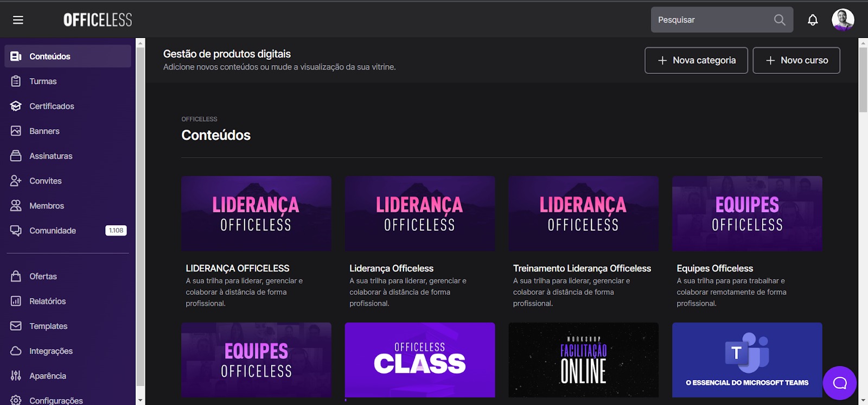Open Integrações in the sidebar
The image size is (868, 405).
click(x=68, y=351)
